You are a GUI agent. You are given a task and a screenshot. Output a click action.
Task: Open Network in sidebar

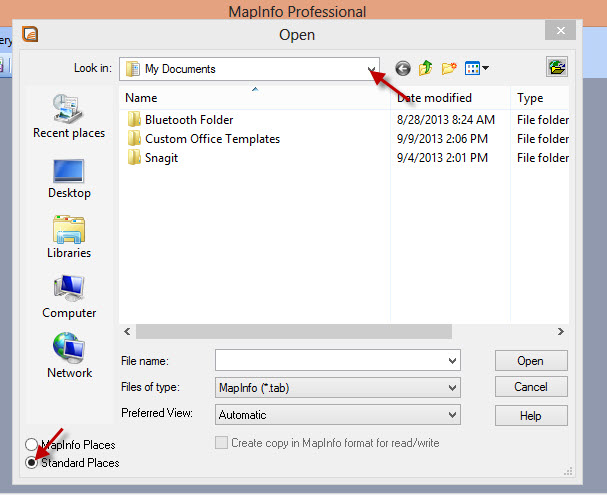click(x=69, y=355)
